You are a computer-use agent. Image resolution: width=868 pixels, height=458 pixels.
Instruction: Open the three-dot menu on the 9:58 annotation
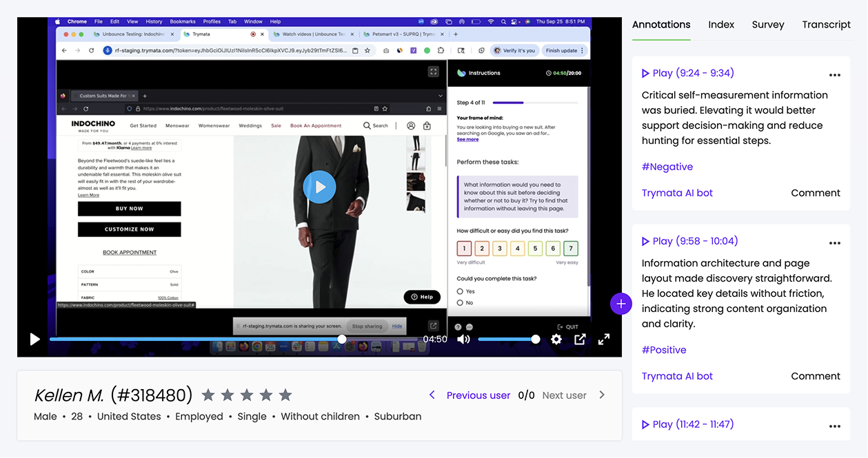[x=834, y=243]
